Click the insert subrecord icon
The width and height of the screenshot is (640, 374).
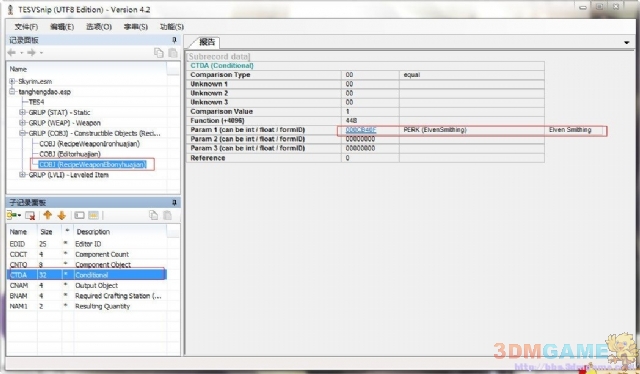click(11, 215)
